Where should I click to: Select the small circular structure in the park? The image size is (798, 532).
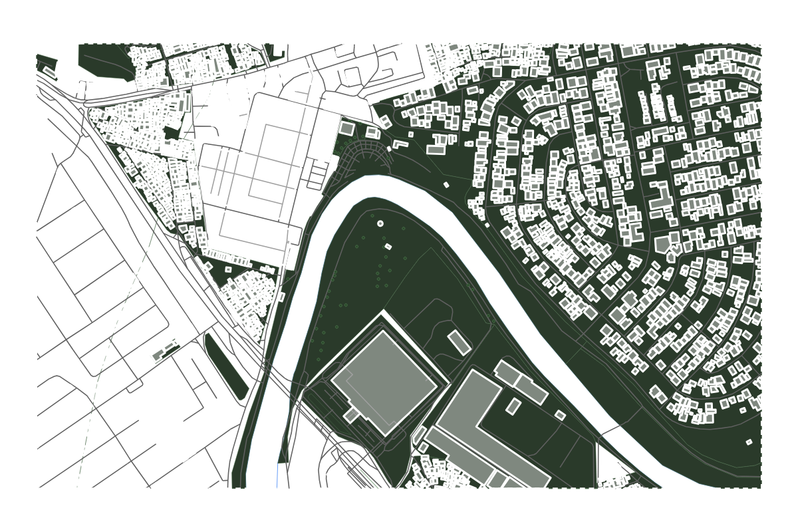380,223
